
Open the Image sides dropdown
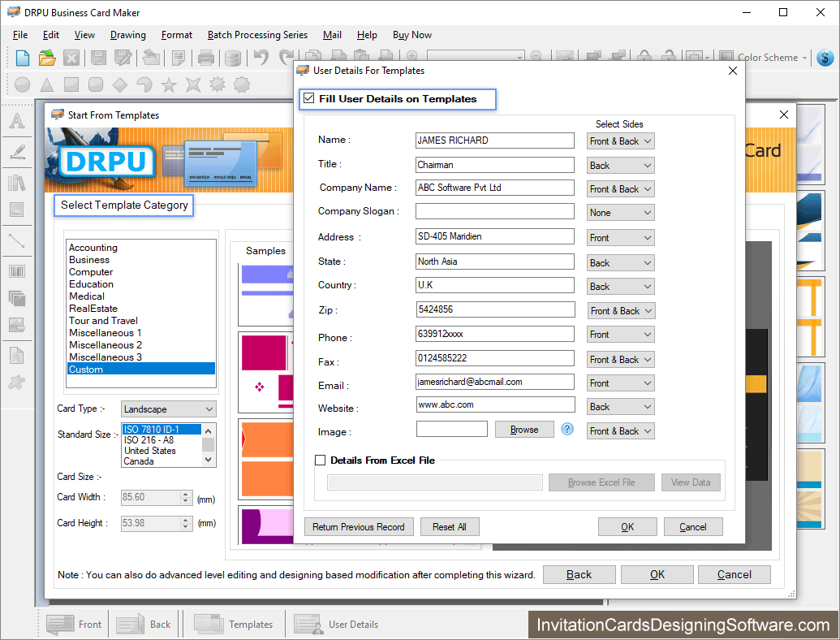620,431
